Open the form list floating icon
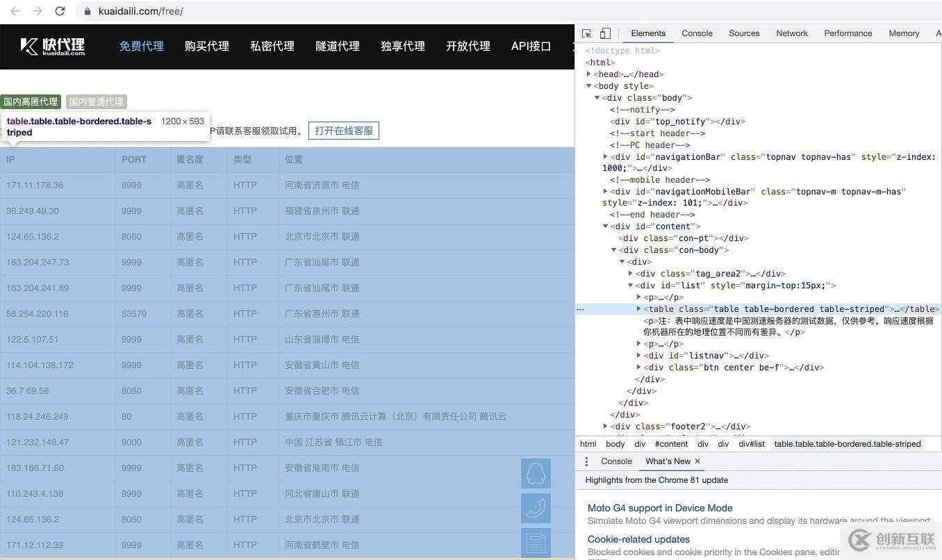This screenshot has height=560, width=942. coord(535,543)
